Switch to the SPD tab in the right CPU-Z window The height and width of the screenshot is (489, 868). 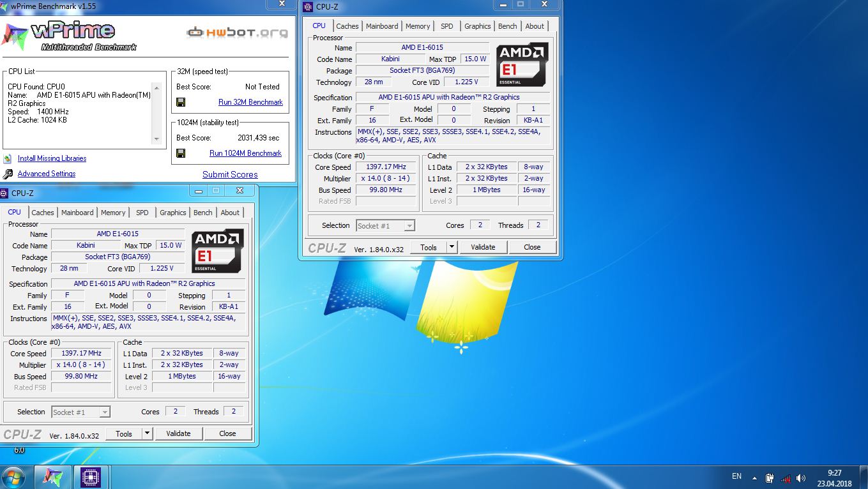(447, 26)
